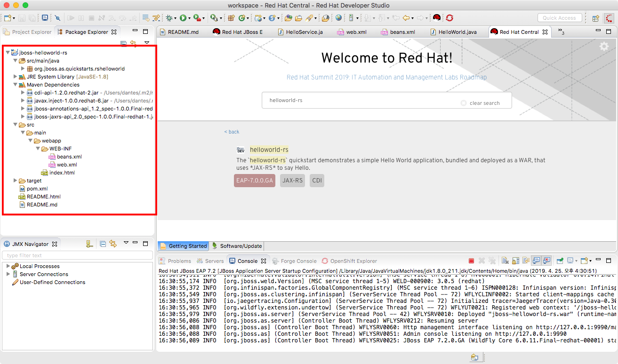Click the CDI tag
This screenshot has width=618, height=364.
pyautogui.click(x=317, y=181)
